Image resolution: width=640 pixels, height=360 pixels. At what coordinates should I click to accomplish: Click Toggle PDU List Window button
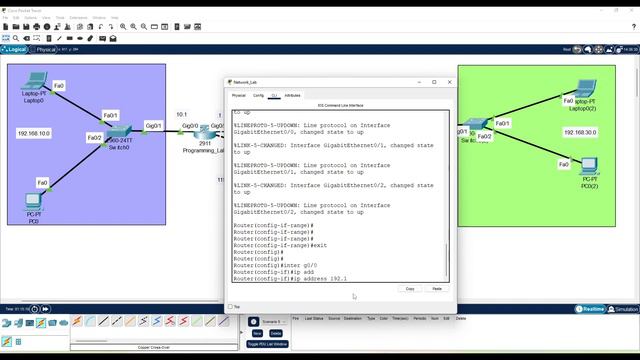pos(267,344)
